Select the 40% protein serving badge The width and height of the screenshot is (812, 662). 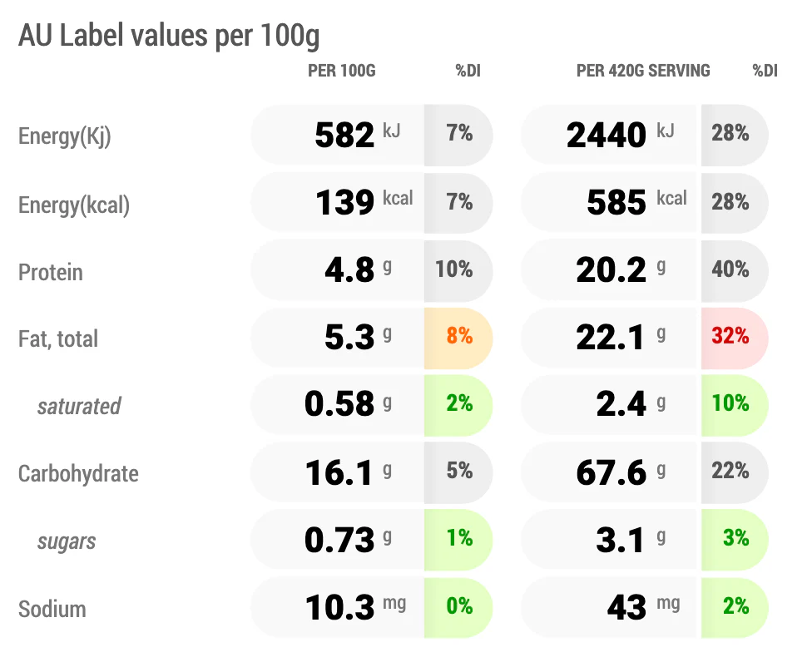pos(735,270)
